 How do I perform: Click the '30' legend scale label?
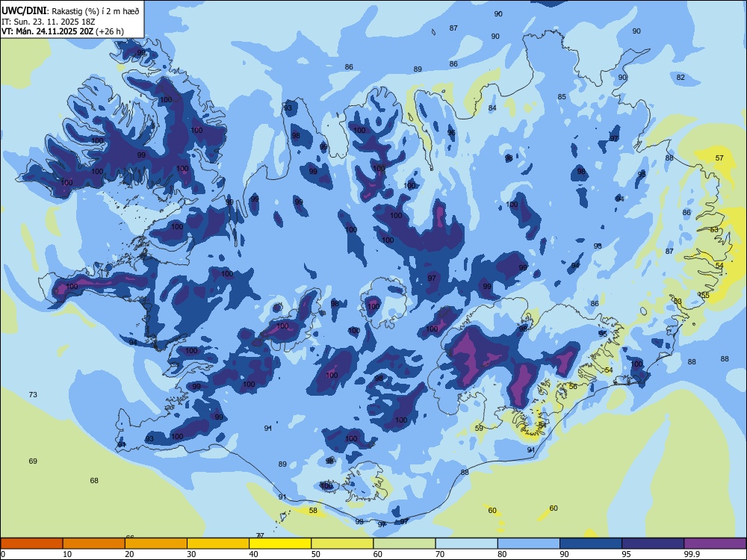[191, 554]
